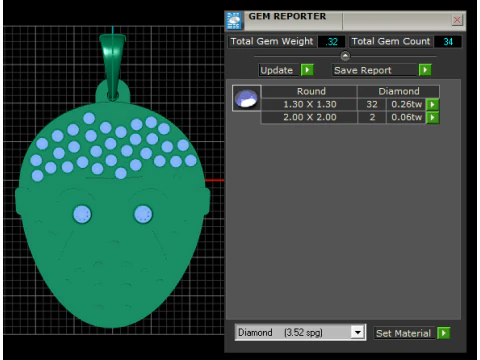This screenshot has width=480, height=360.
Task: Click the Gem Reporter title bar icon
Action: point(233,21)
